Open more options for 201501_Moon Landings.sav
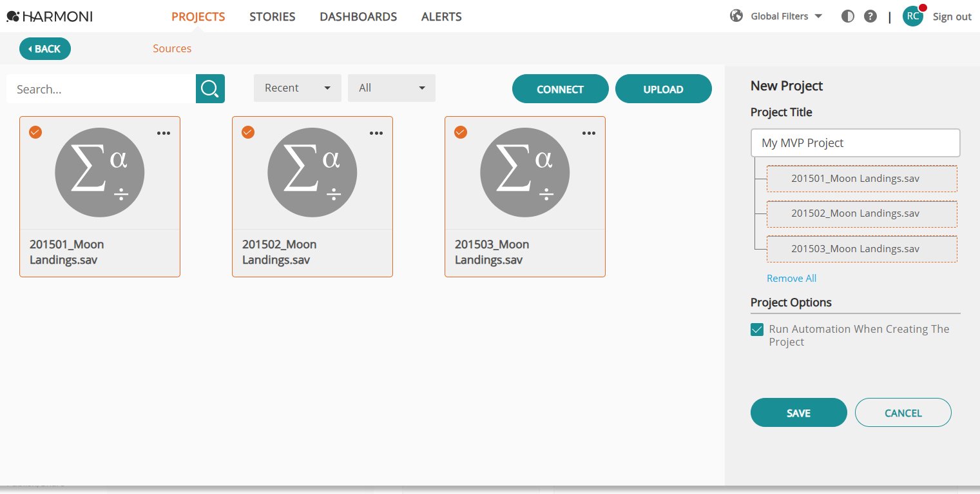Image resolution: width=980 pixels, height=494 pixels. click(164, 133)
